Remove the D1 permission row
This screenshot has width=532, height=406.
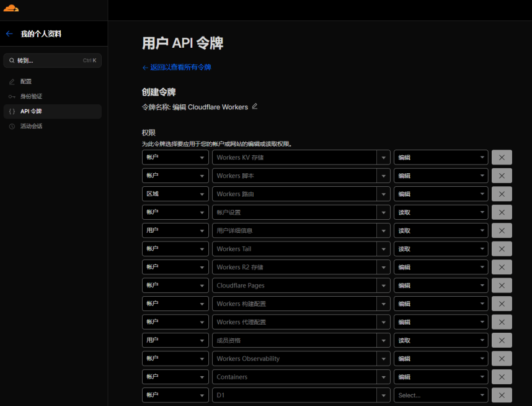click(x=502, y=395)
